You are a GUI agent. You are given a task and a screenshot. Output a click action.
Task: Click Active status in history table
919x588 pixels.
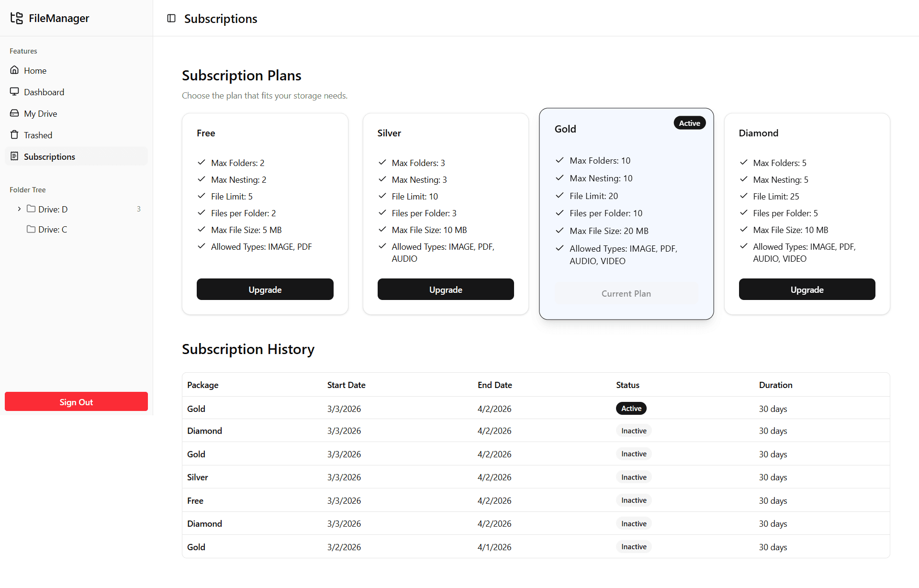(631, 408)
